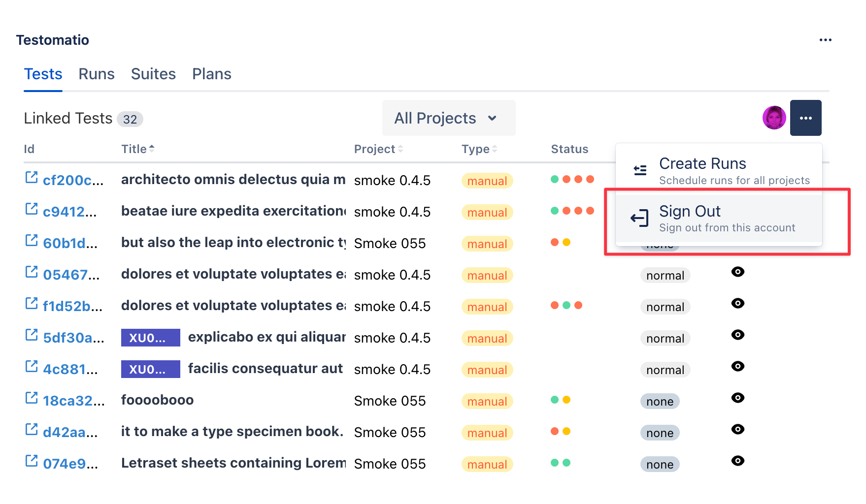Open external link icon for 60b1d test
Viewport: 866px width, 504px height.
pos(32,241)
